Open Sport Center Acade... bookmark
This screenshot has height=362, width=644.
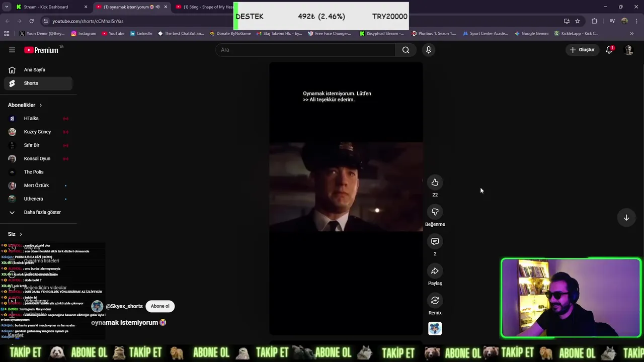pyautogui.click(x=485, y=34)
